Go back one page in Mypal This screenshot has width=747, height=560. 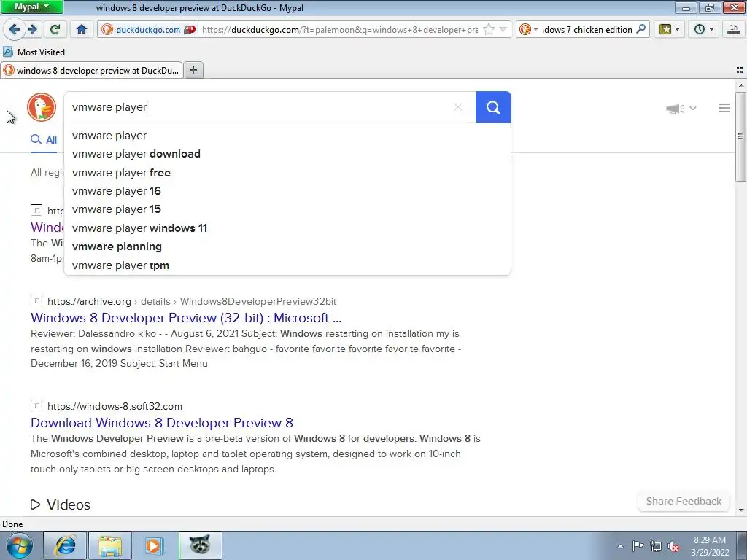tap(15, 29)
